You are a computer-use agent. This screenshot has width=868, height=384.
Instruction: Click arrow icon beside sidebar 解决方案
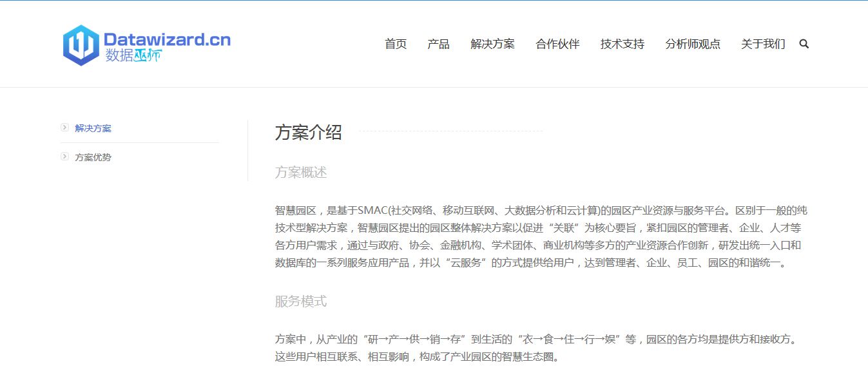coord(64,128)
